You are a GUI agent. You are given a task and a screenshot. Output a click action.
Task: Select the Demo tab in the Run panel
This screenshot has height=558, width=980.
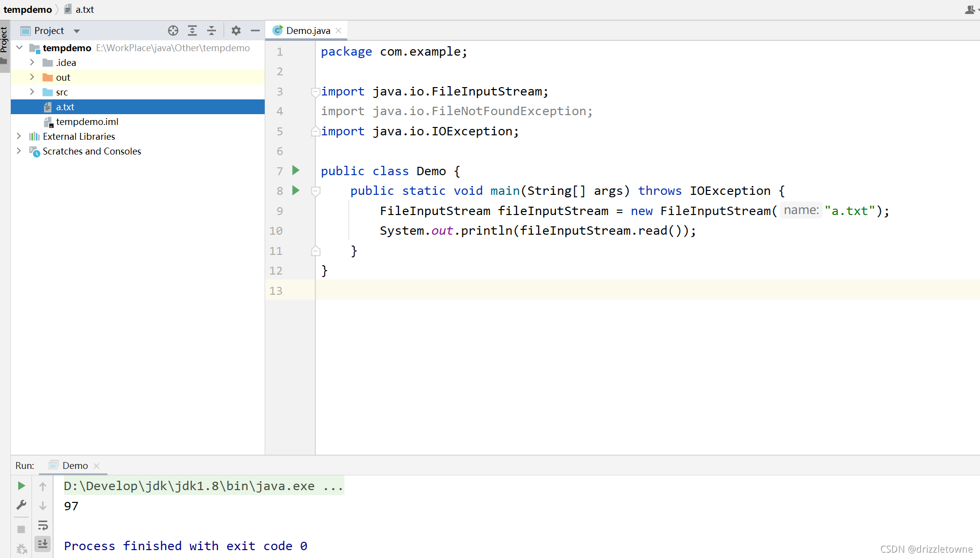coord(75,465)
